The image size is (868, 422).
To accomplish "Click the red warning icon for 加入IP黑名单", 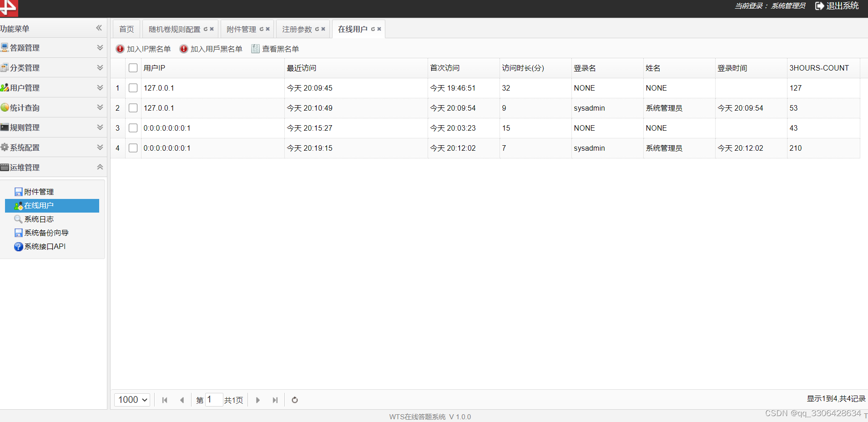I will coord(120,49).
